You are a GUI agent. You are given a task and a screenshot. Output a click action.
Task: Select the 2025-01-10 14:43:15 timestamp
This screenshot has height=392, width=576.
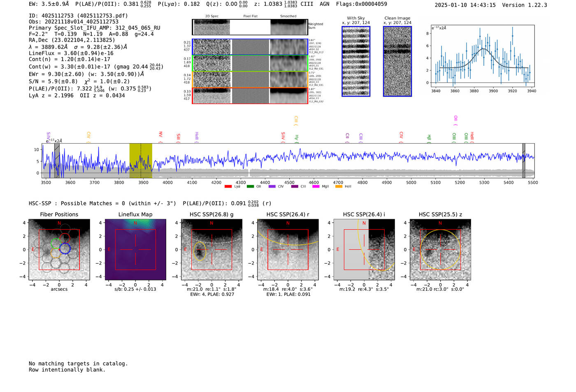click(x=465, y=5)
